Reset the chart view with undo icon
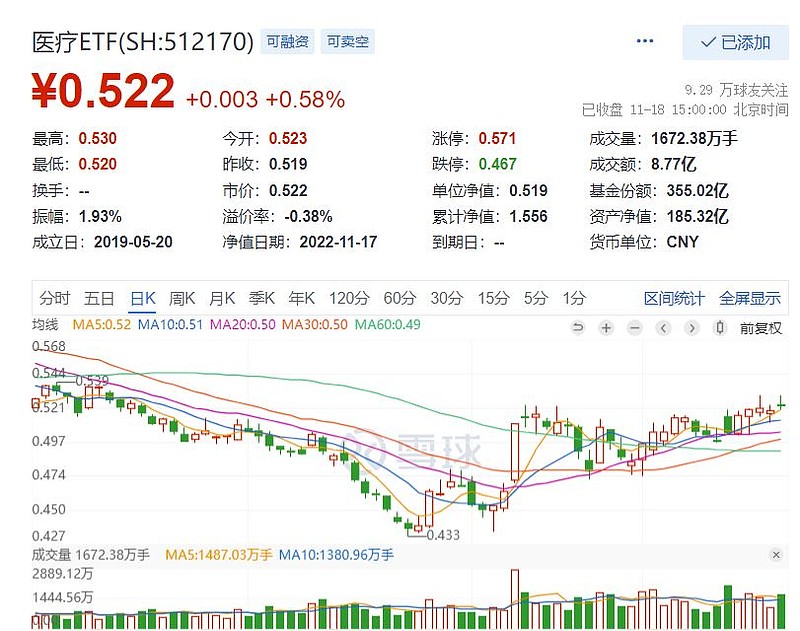The height and width of the screenshot is (631, 800). click(x=578, y=328)
